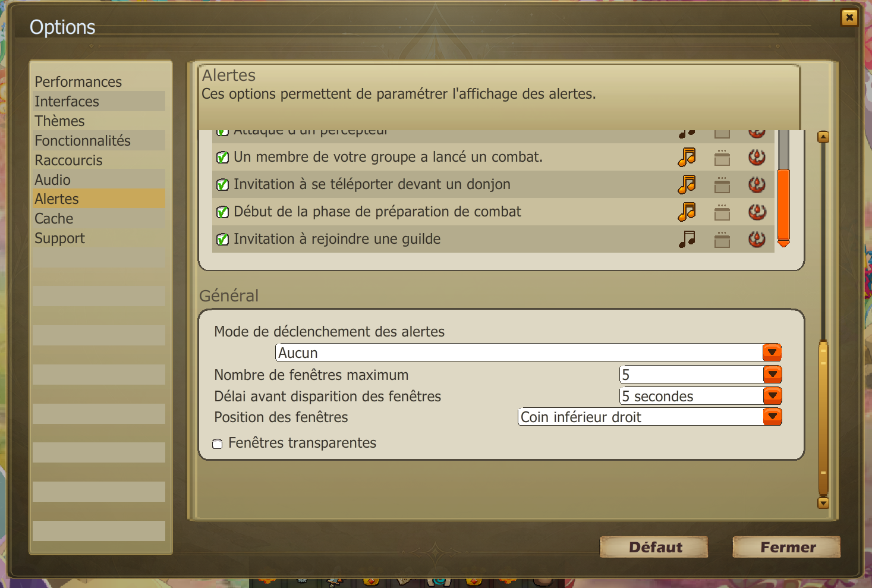Click red power icon on 'Invitation à se téléporter' row
This screenshot has width=872, height=588.
click(757, 184)
